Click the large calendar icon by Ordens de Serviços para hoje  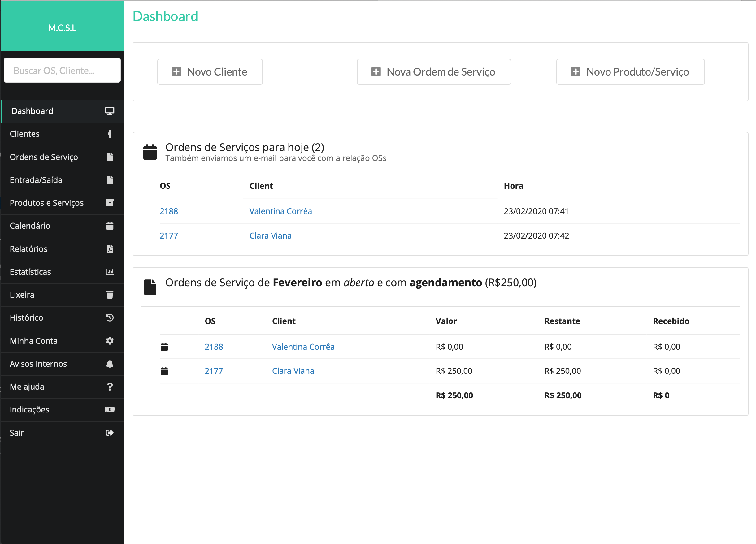click(x=150, y=152)
